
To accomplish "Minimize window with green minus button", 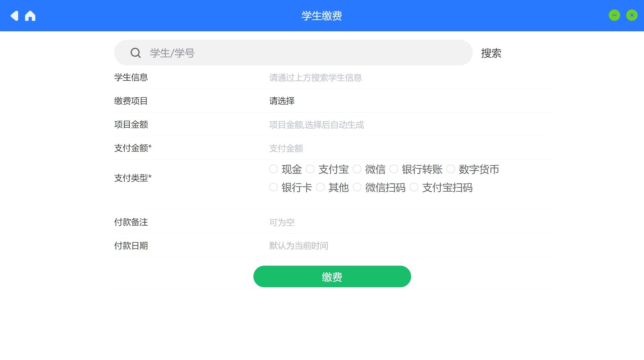I will (614, 15).
